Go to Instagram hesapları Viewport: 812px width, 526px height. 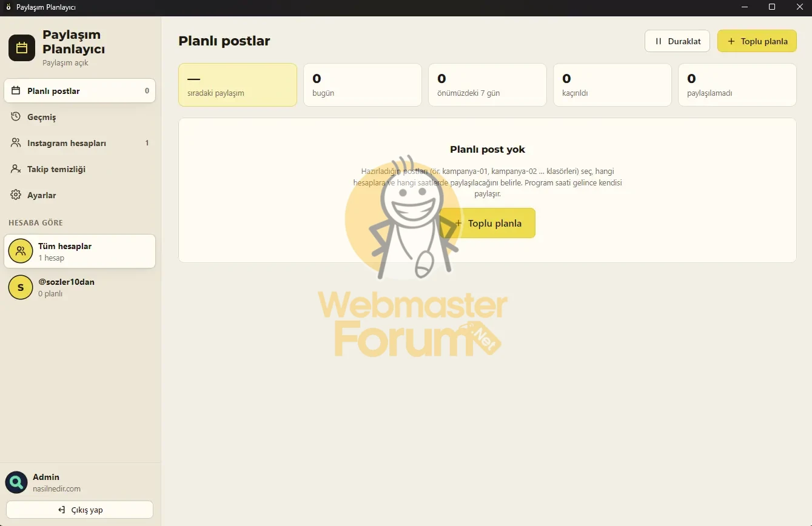tap(80, 143)
